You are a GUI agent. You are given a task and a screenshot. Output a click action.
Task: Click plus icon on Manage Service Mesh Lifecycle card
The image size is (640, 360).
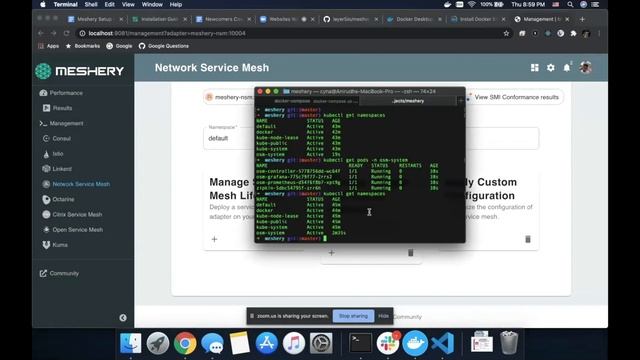pos(214,239)
